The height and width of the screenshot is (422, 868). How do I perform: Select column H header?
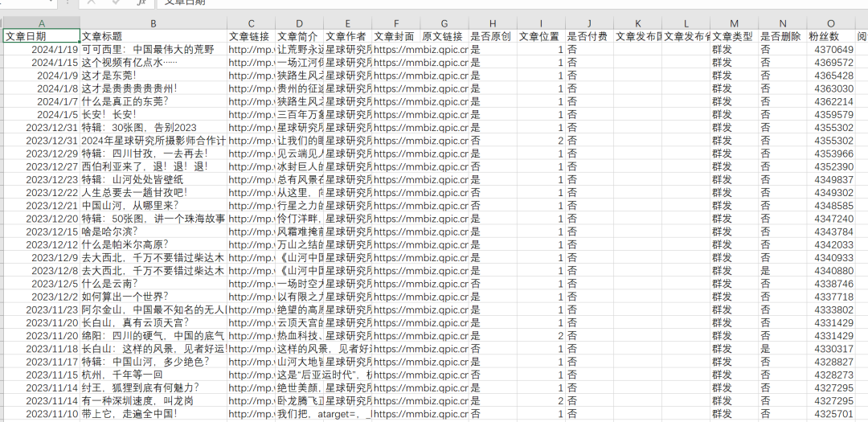[x=493, y=23]
